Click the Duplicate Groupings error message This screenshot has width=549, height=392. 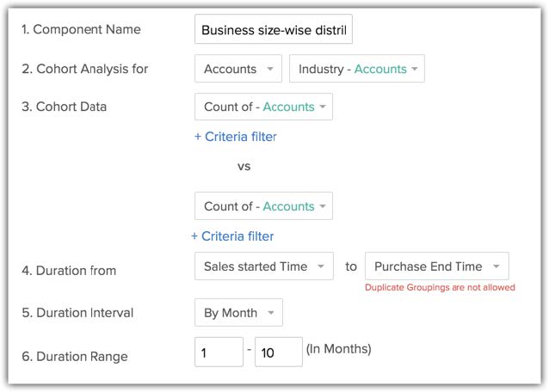(440, 287)
